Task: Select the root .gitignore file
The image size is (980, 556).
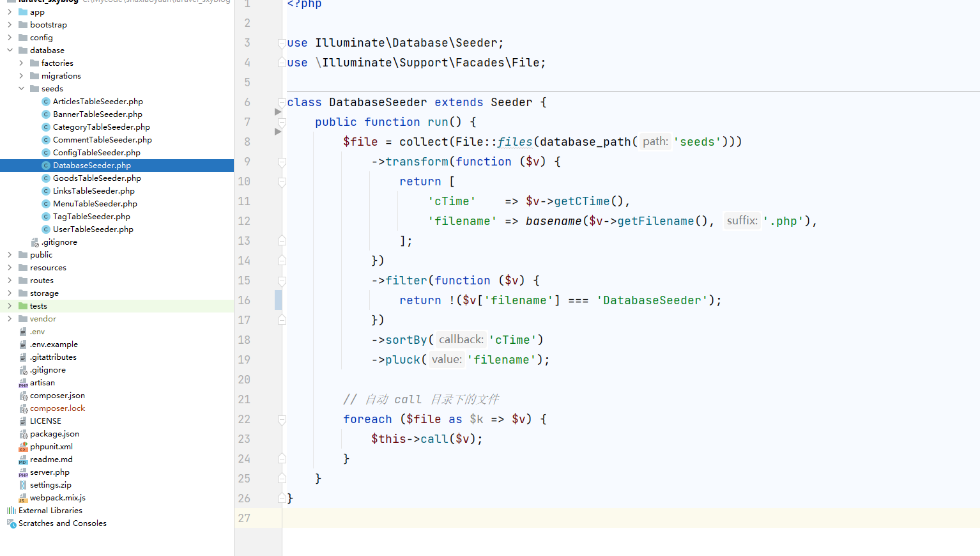Action: [x=117, y=370]
